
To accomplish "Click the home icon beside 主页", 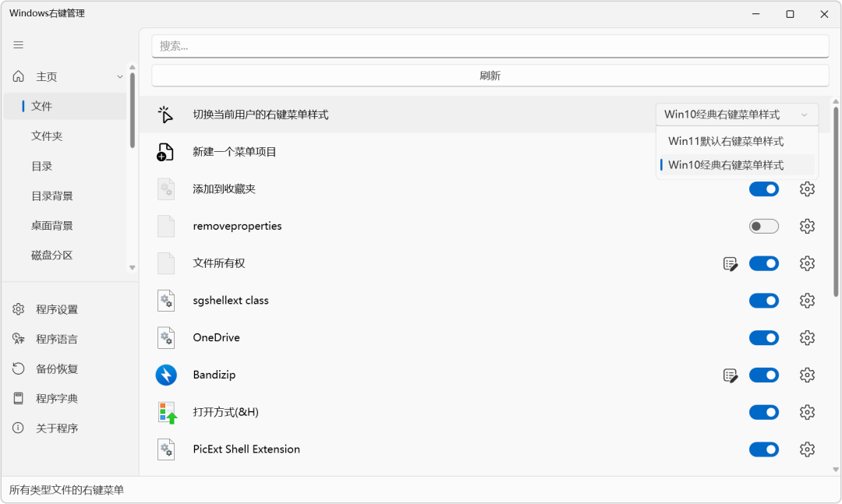I will point(18,76).
